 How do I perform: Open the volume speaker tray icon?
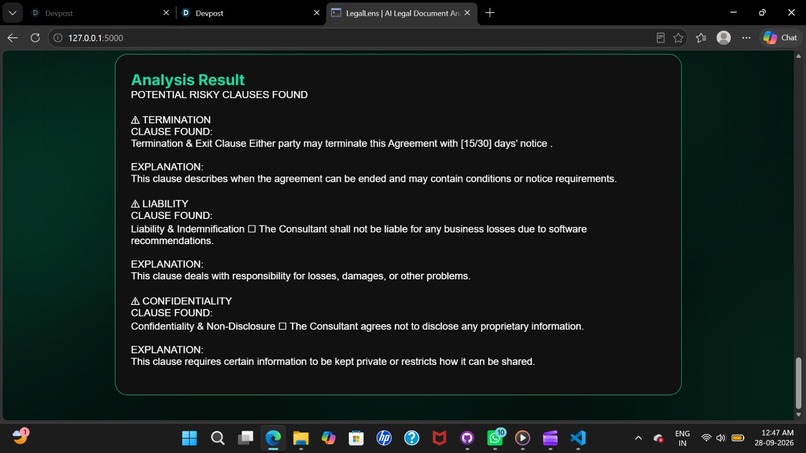tap(721, 438)
